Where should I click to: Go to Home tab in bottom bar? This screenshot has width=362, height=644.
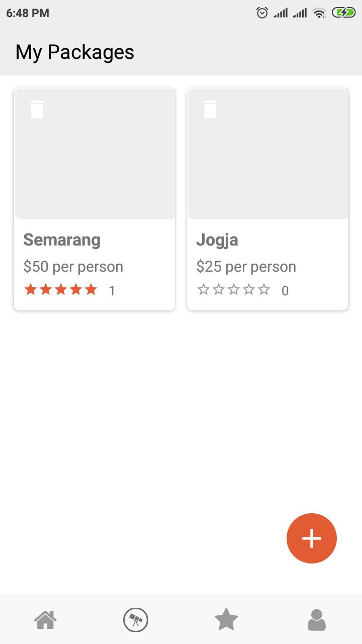click(45, 619)
